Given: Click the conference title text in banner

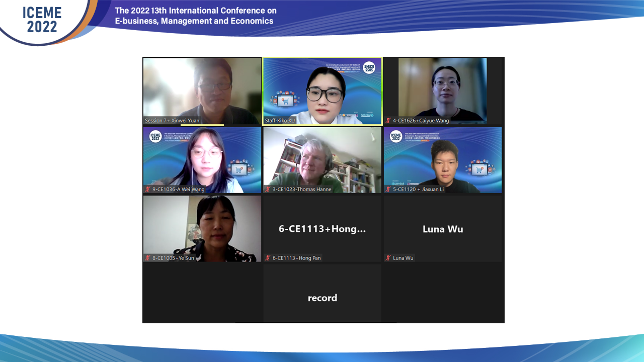Looking at the screenshot, I should click(196, 16).
